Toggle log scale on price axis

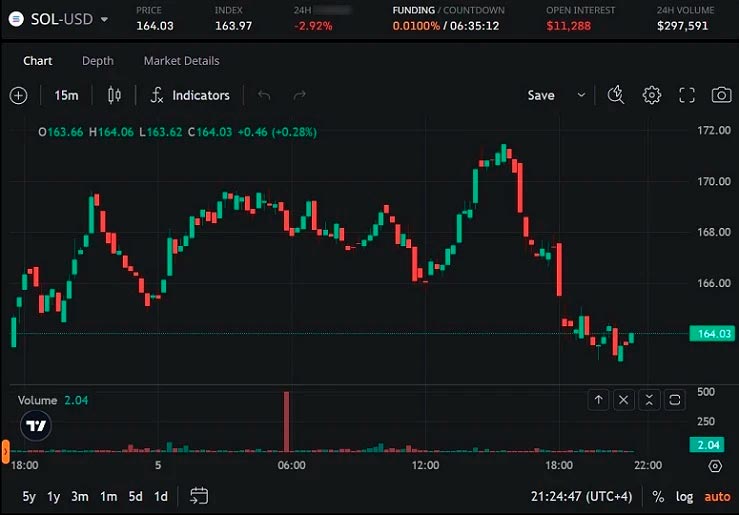pos(684,496)
